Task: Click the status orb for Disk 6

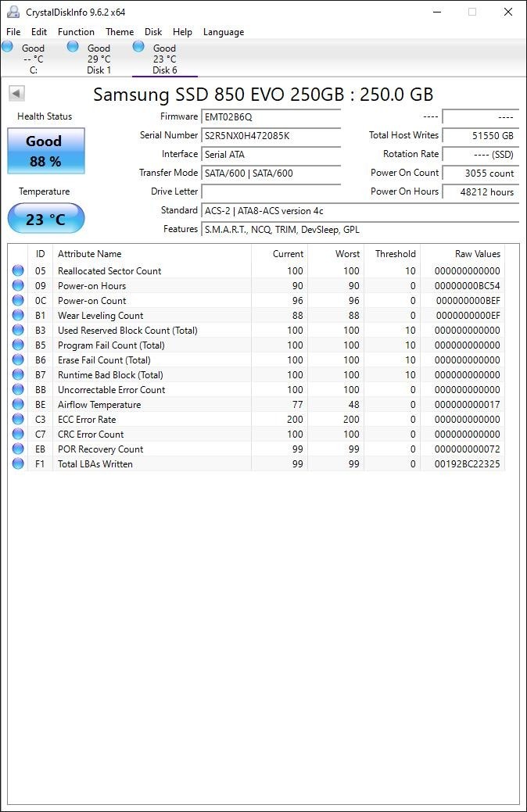Action: pos(138,47)
